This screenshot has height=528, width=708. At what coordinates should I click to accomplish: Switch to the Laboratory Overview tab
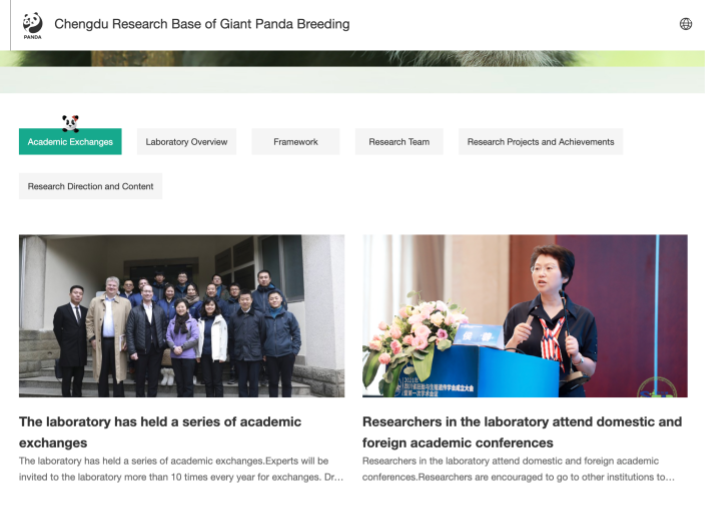(x=186, y=142)
